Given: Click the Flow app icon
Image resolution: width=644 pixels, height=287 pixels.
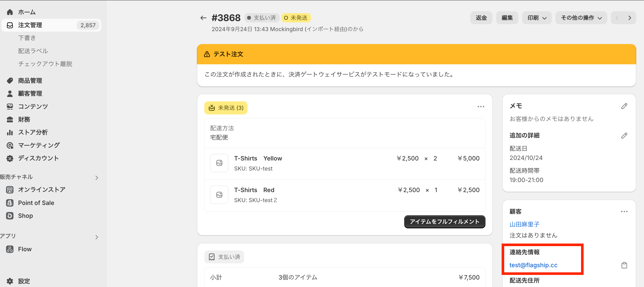Looking at the screenshot, I should click(x=10, y=249).
